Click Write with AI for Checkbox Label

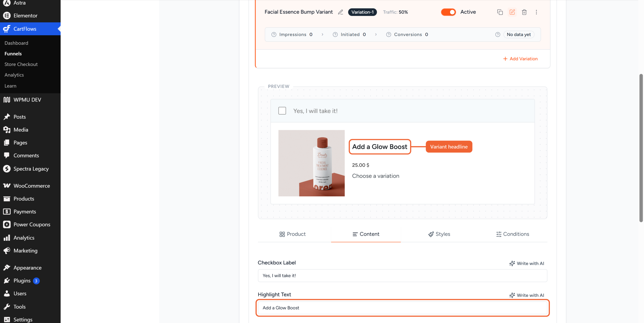tap(527, 263)
